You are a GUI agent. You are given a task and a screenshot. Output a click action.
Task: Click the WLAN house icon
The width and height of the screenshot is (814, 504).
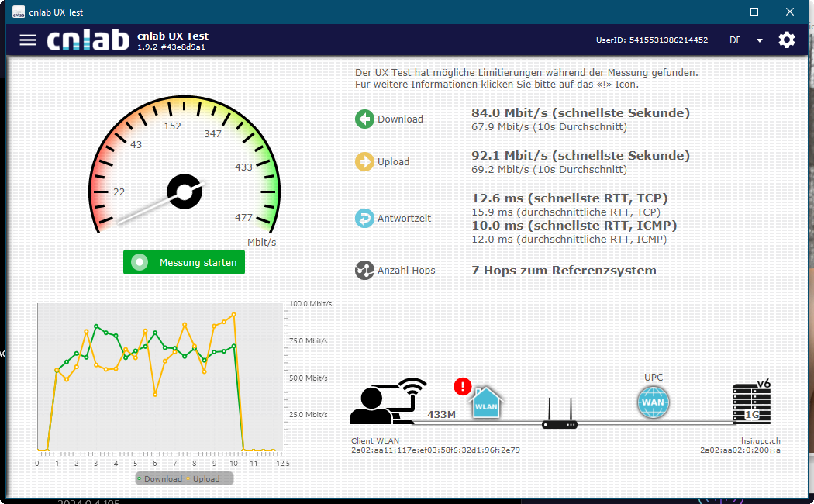pos(487,404)
